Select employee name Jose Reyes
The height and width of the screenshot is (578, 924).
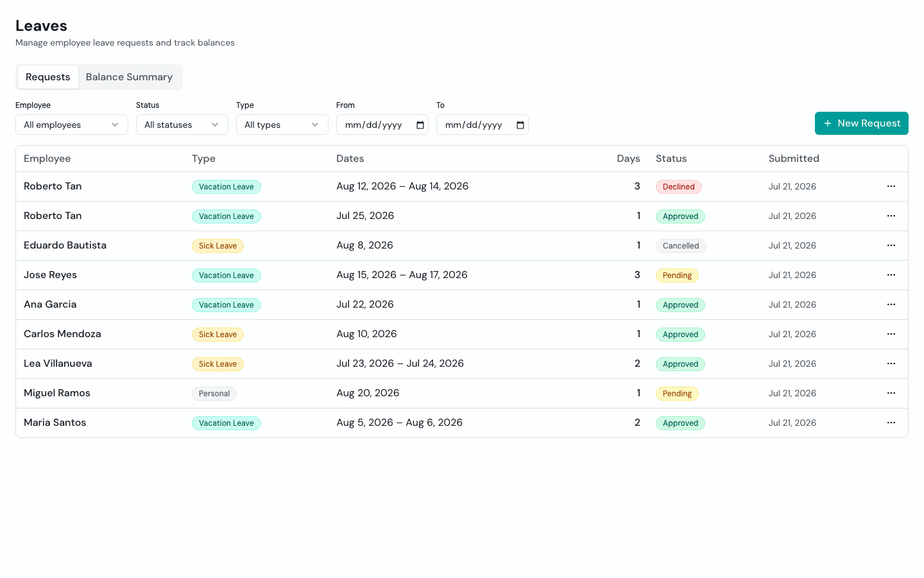50,275
